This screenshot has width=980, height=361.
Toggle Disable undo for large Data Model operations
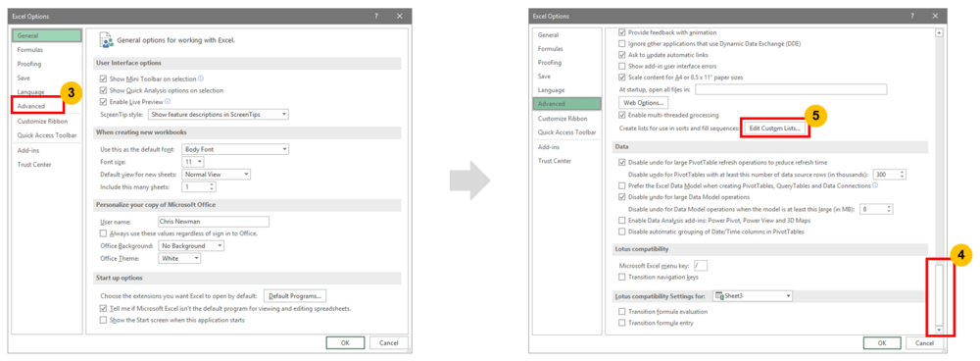click(x=622, y=197)
